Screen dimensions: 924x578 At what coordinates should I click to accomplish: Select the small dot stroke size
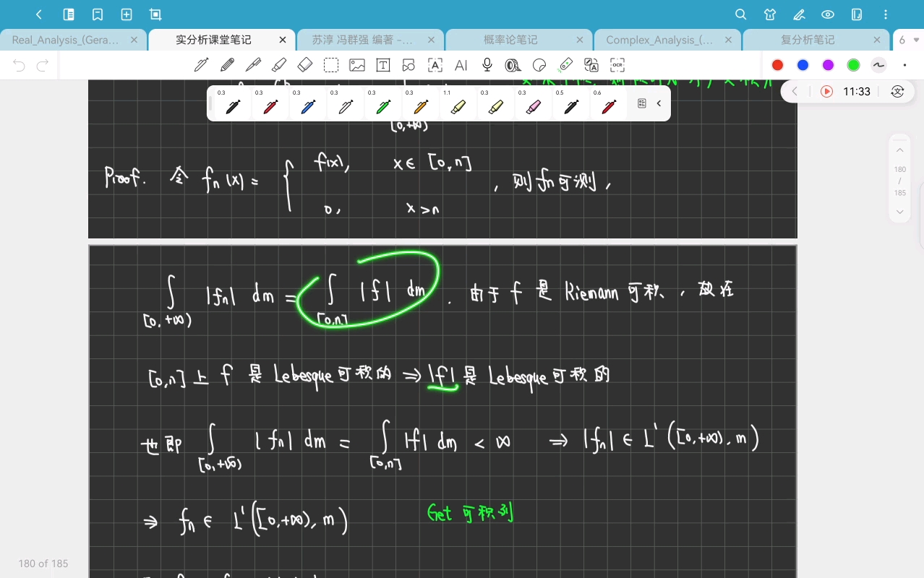pyautogui.click(x=904, y=65)
